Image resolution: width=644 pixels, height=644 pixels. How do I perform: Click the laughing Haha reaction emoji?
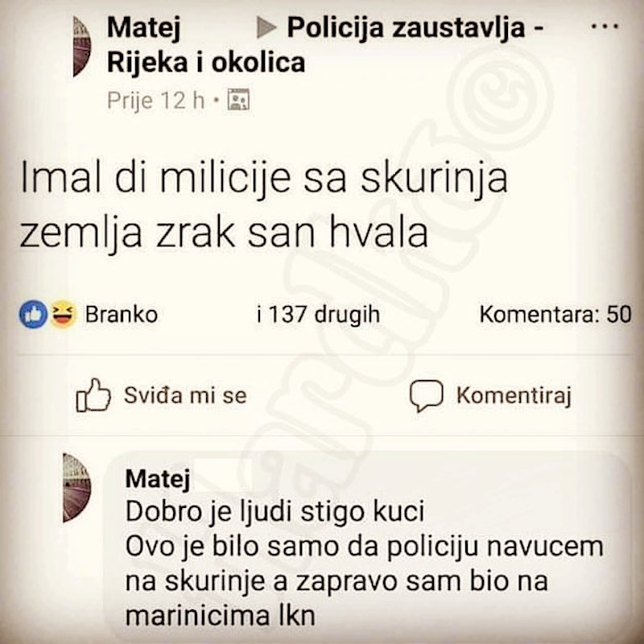[x=60, y=314]
